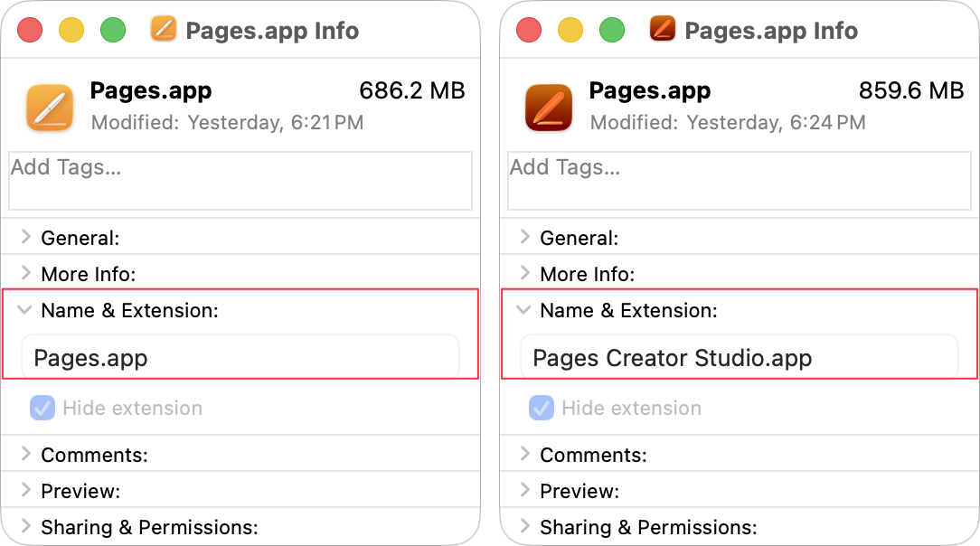Click the large orange Pages app icon
Screen dimensions: 980x546
[50, 108]
